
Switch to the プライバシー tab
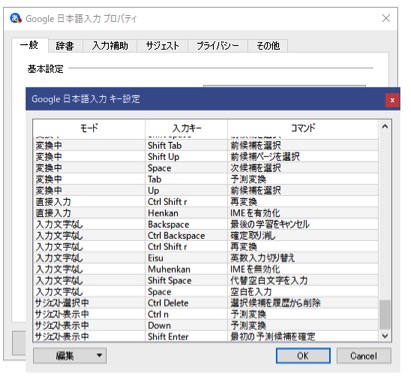coord(218,46)
